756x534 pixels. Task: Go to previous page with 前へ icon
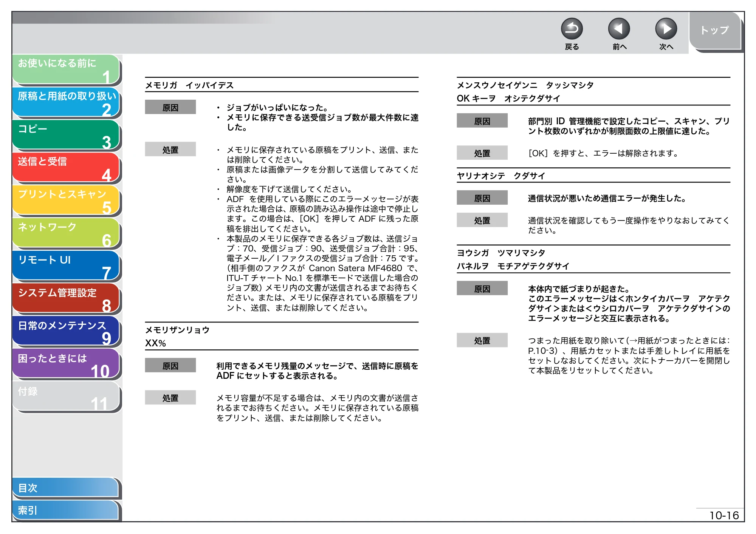click(x=619, y=29)
